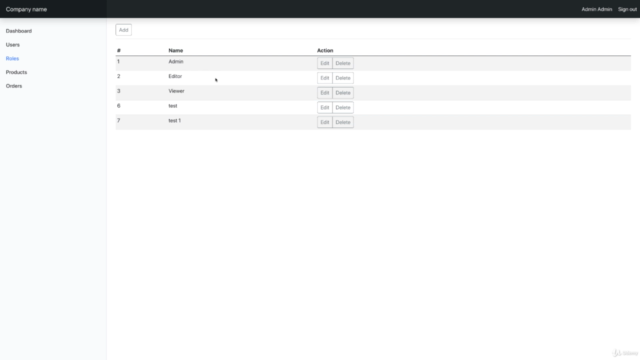Image resolution: width=640 pixels, height=360 pixels.
Task: Go to the Users page
Action: pyautogui.click(x=13, y=45)
